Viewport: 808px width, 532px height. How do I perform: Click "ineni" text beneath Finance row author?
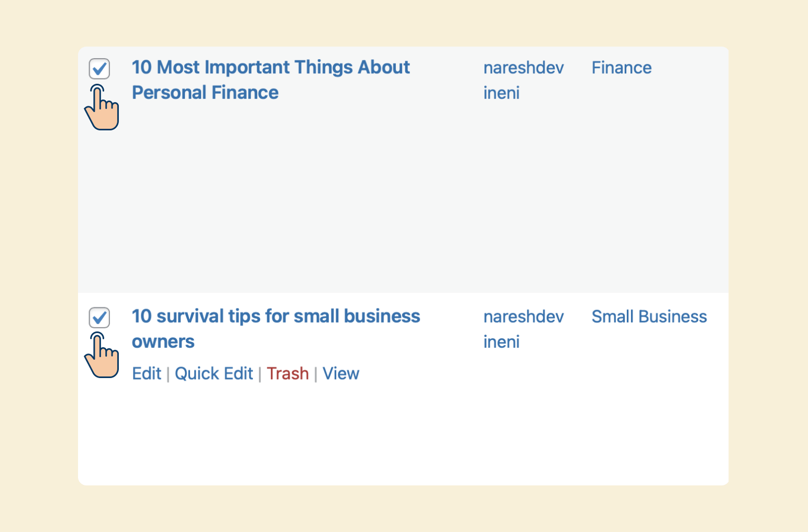click(502, 93)
